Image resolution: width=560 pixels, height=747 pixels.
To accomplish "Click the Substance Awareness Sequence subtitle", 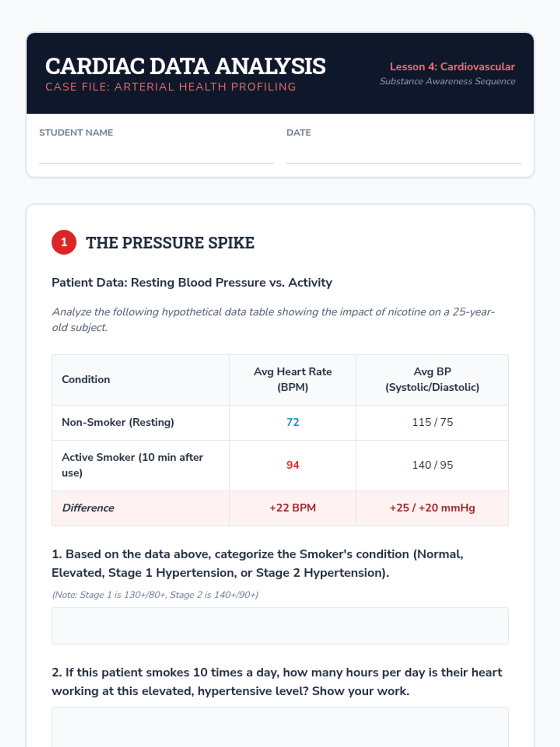I will click(447, 81).
